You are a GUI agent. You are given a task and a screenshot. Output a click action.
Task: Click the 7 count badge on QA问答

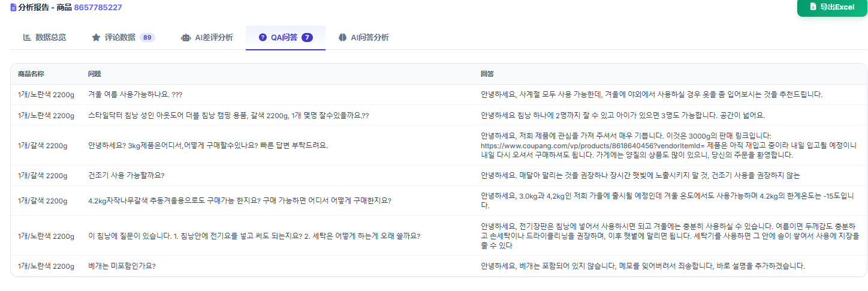(307, 37)
